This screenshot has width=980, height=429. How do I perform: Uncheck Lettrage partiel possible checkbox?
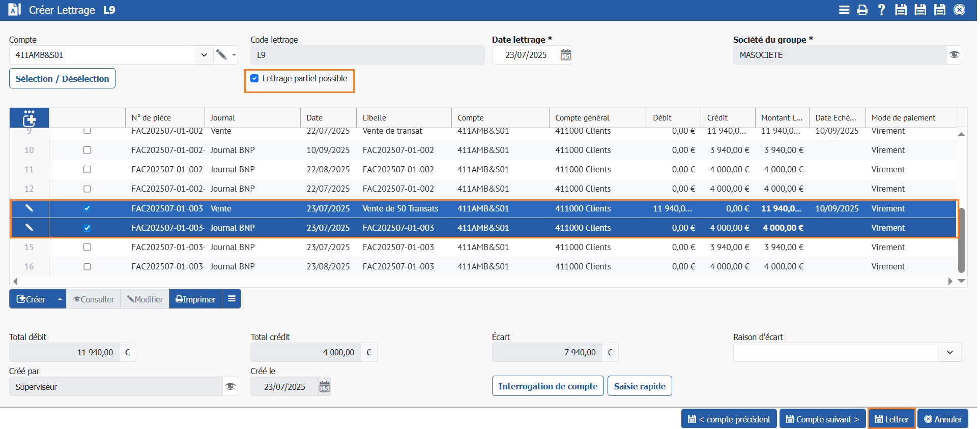[254, 78]
